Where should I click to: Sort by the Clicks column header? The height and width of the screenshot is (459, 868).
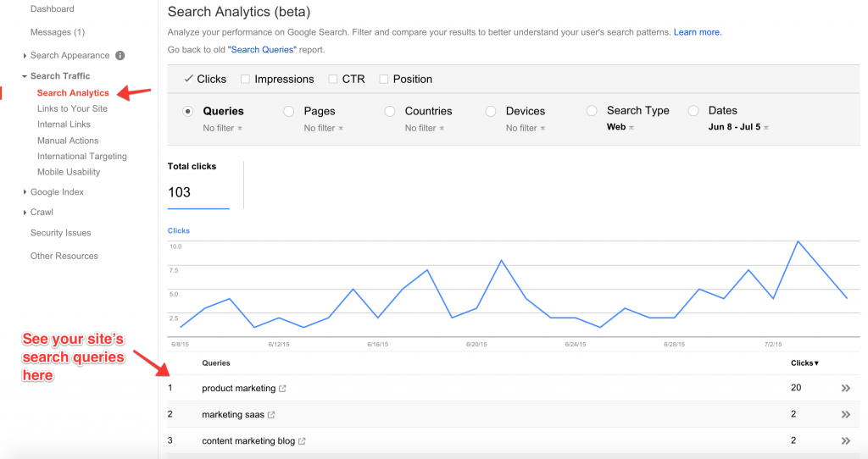(804, 362)
